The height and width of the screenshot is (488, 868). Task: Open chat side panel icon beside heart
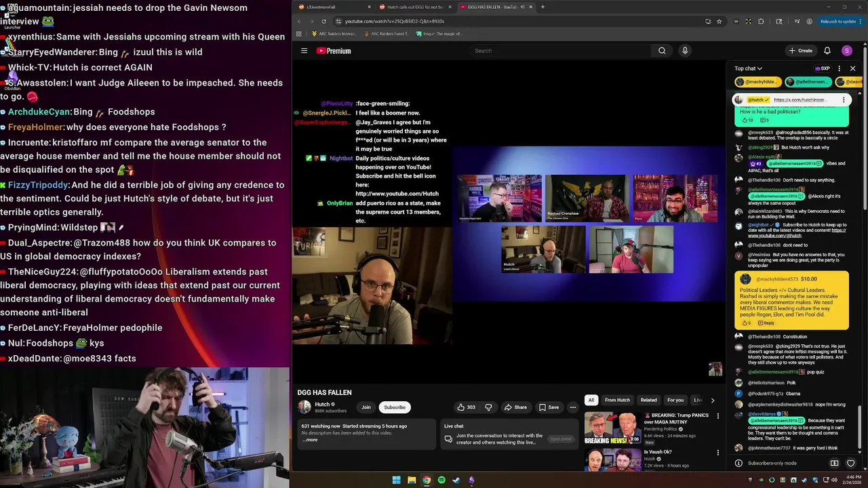pyautogui.click(x=834, y=464)
